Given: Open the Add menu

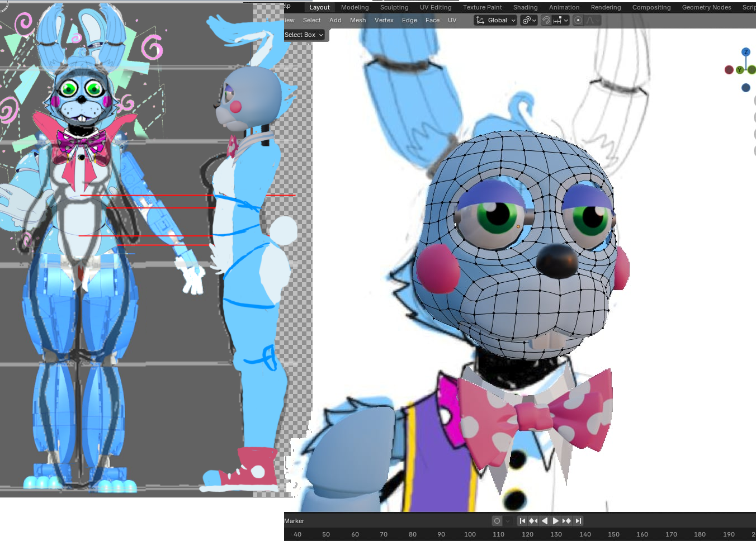Looking at the screenshot, I should (x=335, y=20).
